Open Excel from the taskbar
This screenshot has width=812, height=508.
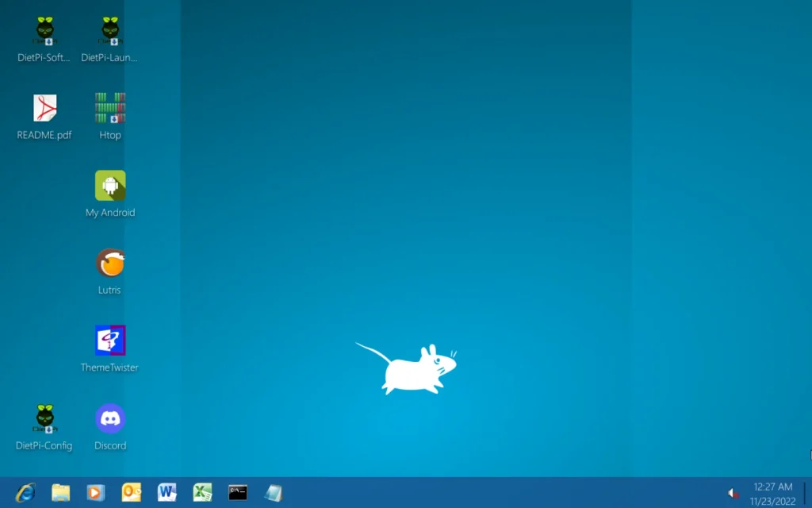pyautogui.click(x=202, y=492)
